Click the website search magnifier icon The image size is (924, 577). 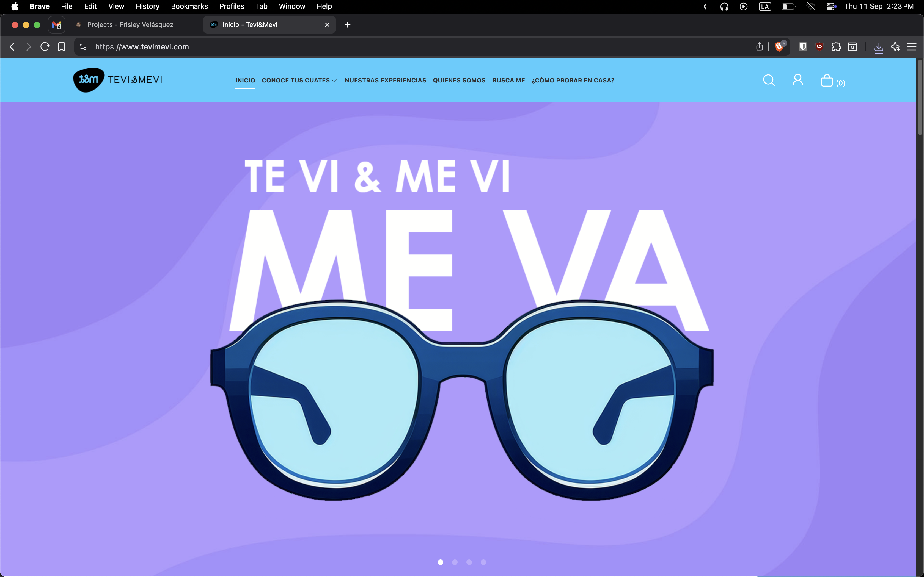769,80
